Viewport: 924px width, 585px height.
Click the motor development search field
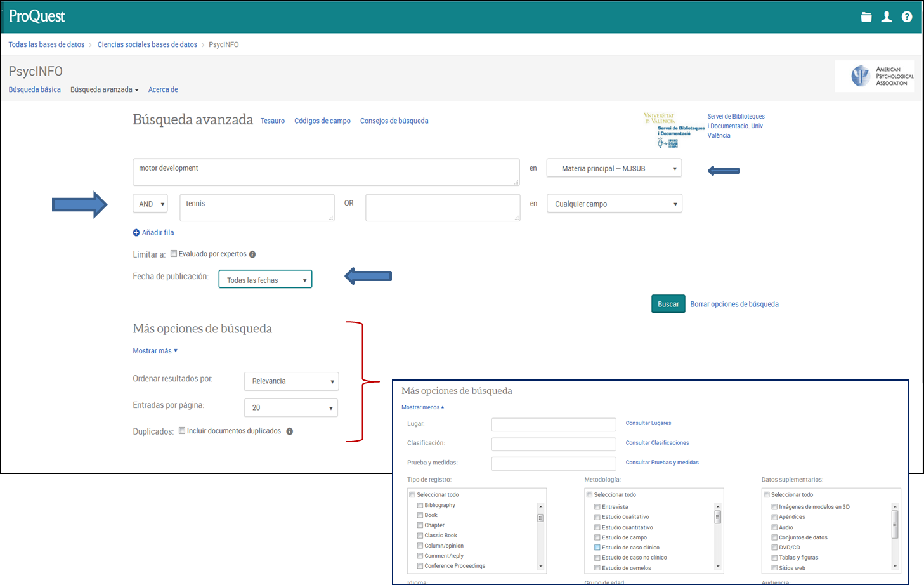pos(326,172)
